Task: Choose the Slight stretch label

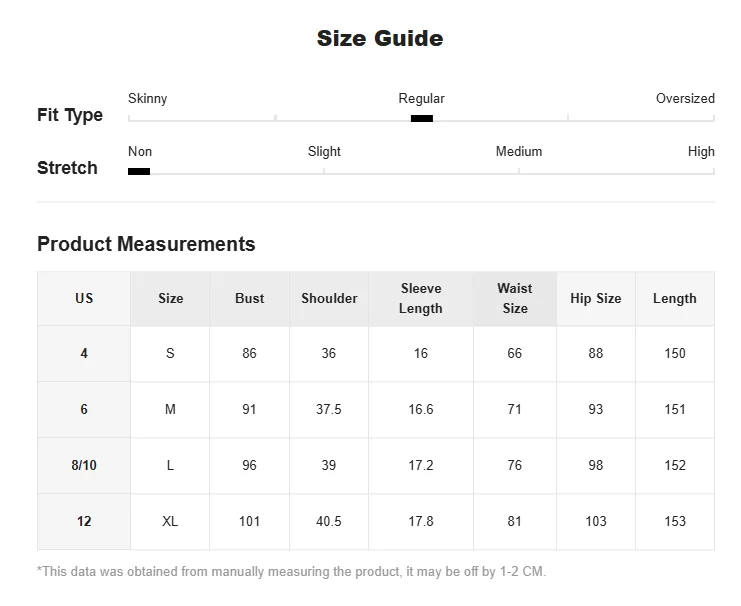Action: pyautogui.click(x=324, y=152)
